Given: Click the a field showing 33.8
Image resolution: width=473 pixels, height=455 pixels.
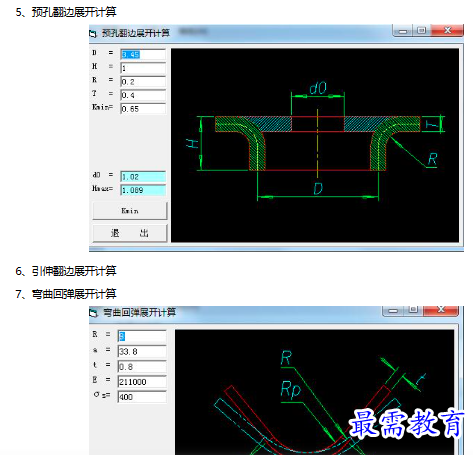Looking at the screenshot, I should [142, 351].
